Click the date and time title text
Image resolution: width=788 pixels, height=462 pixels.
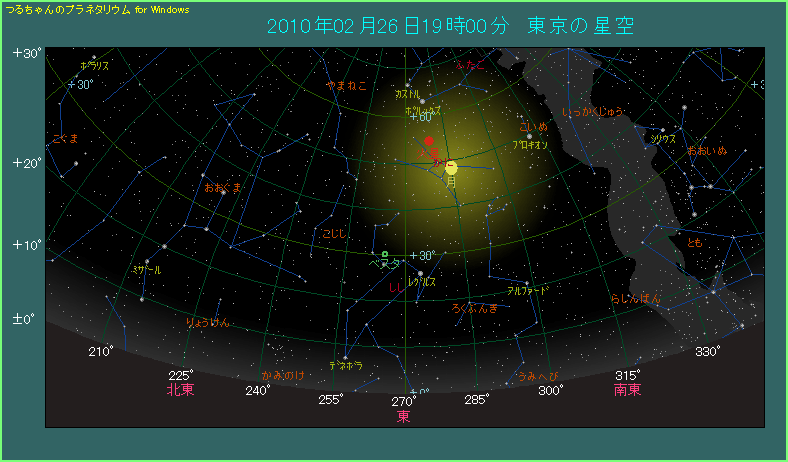pos(451,25)
